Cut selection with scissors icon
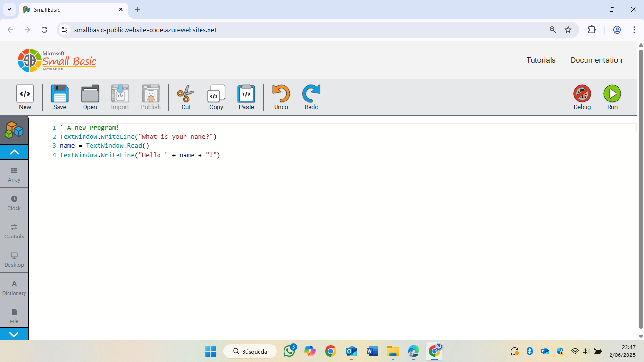The width and height of the screenshot is (644, 362). pos(186,98)
